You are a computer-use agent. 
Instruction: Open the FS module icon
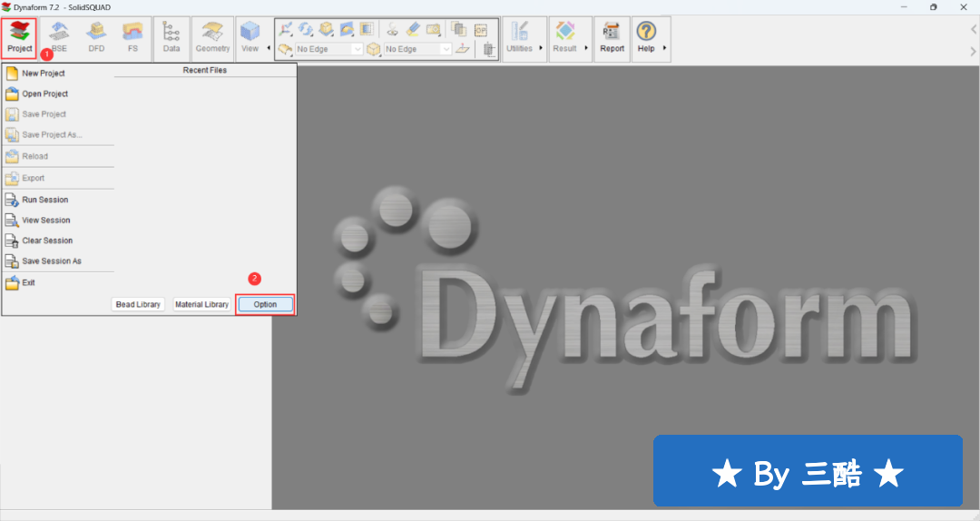pyautogui.click(x=132, y=38)
